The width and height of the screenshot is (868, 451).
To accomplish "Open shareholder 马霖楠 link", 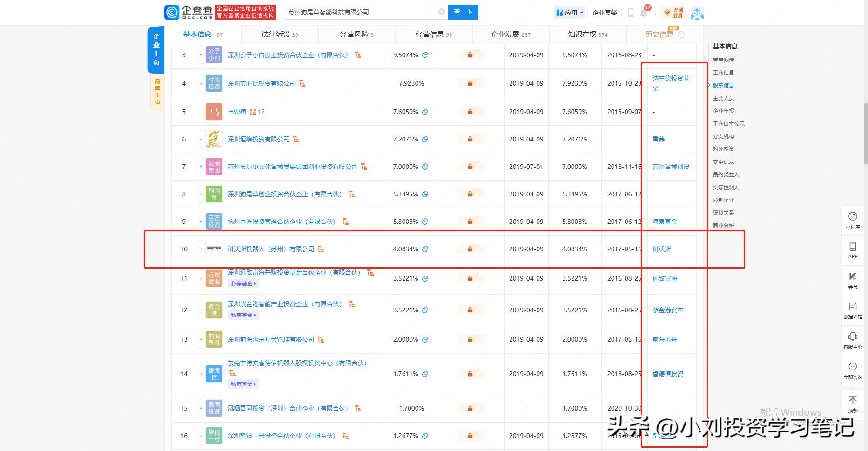I will pyautogui.click(x=236, y=112).
